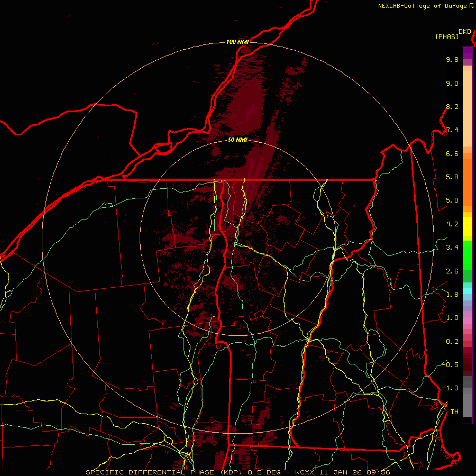Click the 50 NMI range ring label
The width and height of the screenshot is (476, 476).
click(x=237, y=140)
